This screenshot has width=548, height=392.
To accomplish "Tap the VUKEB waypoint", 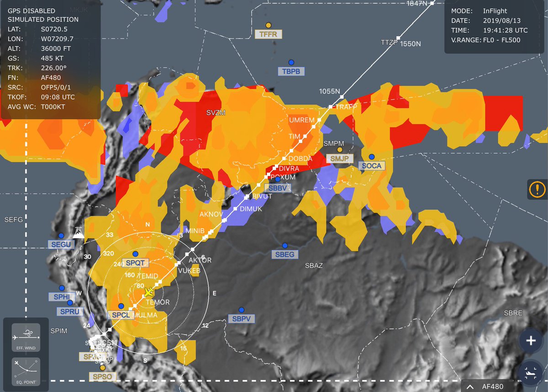I will point(178,263).
